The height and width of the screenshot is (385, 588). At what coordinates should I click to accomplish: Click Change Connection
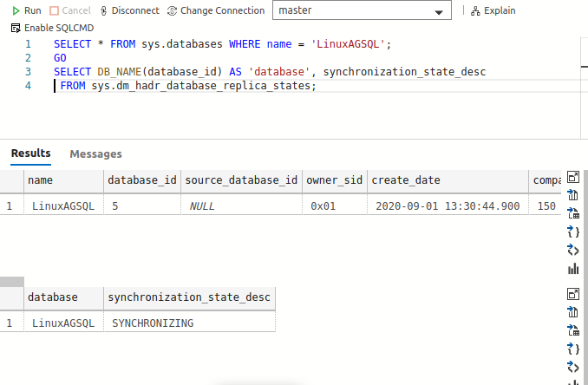tap(216, 10)
